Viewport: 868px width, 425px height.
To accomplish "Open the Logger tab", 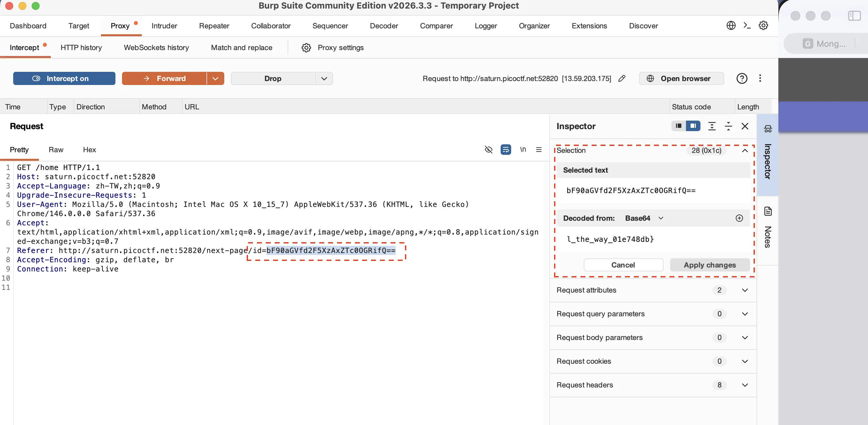I will 486,26.
